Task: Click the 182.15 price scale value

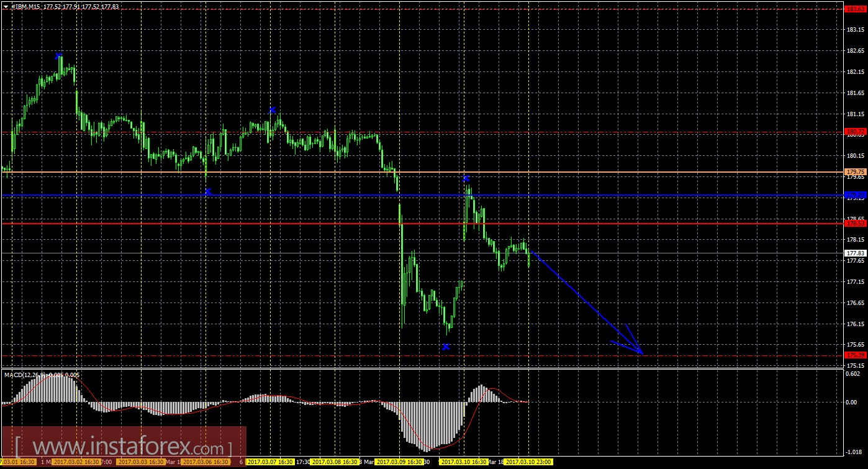Action: click(855, 72)
